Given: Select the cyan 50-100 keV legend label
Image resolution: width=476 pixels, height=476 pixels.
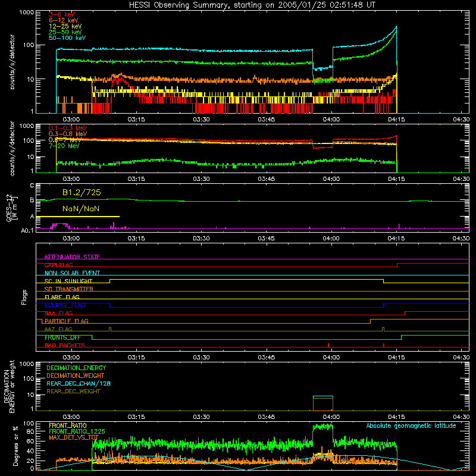Looking at the screenshot, I should pyautogui.click(x=67, y=38).
